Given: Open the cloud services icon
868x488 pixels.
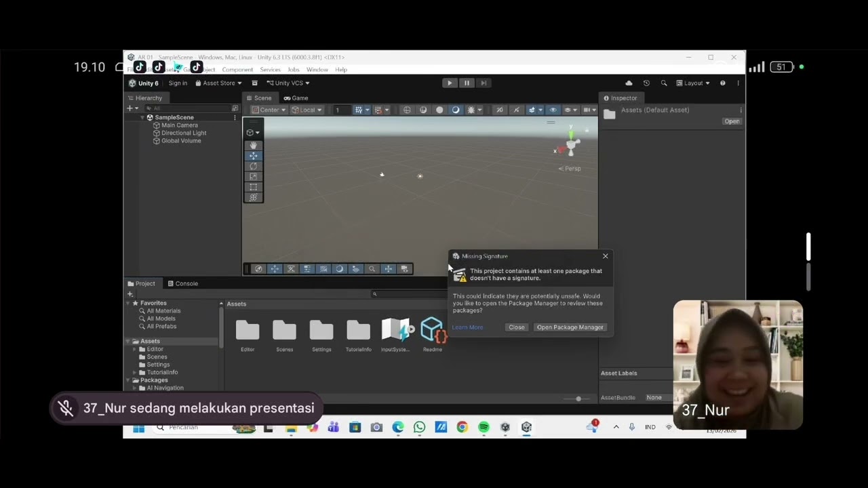Looking at the screenshot, I should (x=629, y=83).
